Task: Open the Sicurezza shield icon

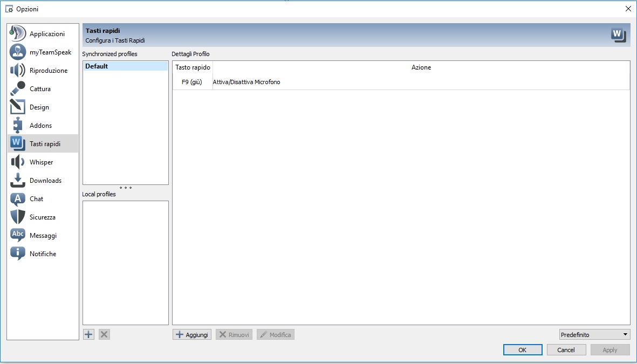Action: [18, 217]
